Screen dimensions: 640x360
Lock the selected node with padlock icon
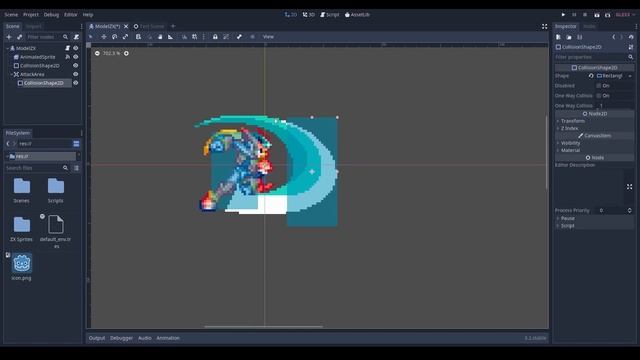click(215, 37)
